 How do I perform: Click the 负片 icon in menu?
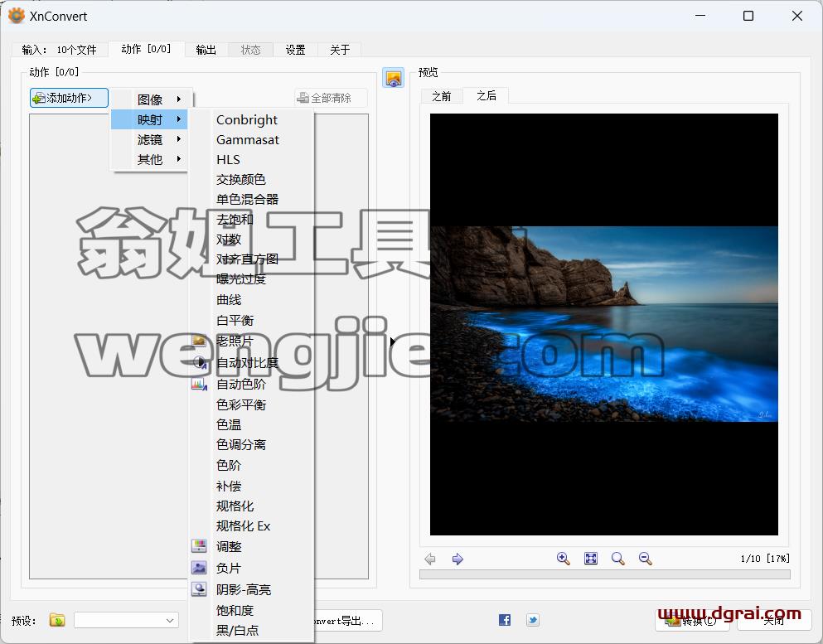[199, 568]
